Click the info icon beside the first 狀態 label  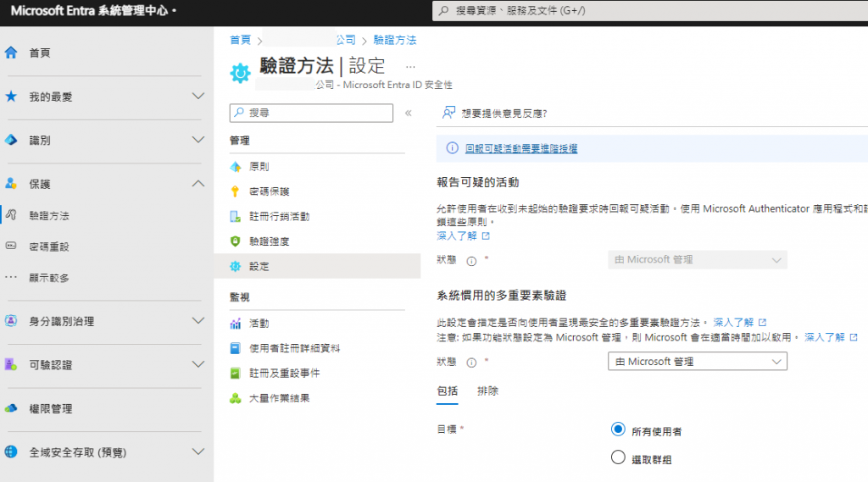click(471, 261)
